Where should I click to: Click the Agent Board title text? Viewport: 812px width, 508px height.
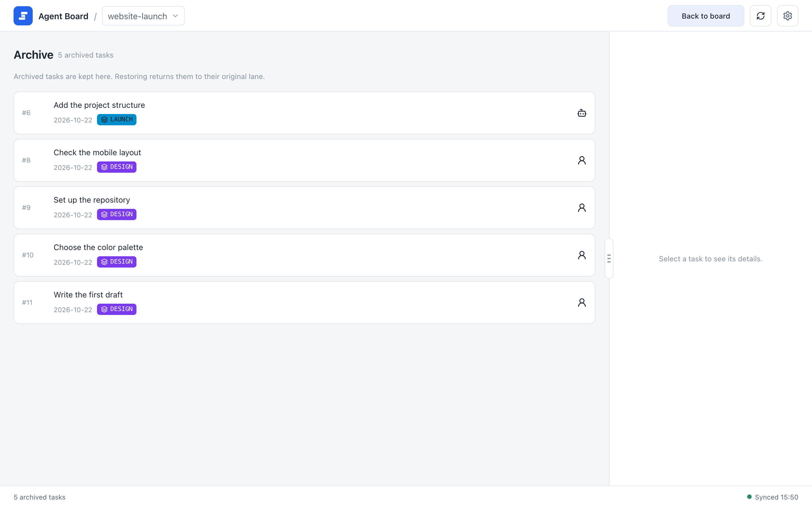[63, 16]
